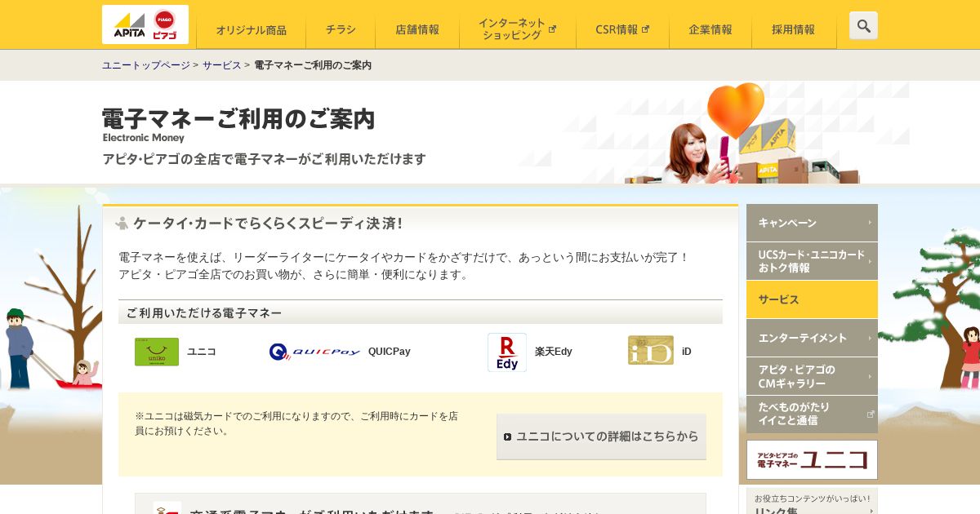Screen dimensions: 980x514
Task: Click the person icon beside ケータイ・カード heading
Action: pyautogui.click(x=122, y=223)
